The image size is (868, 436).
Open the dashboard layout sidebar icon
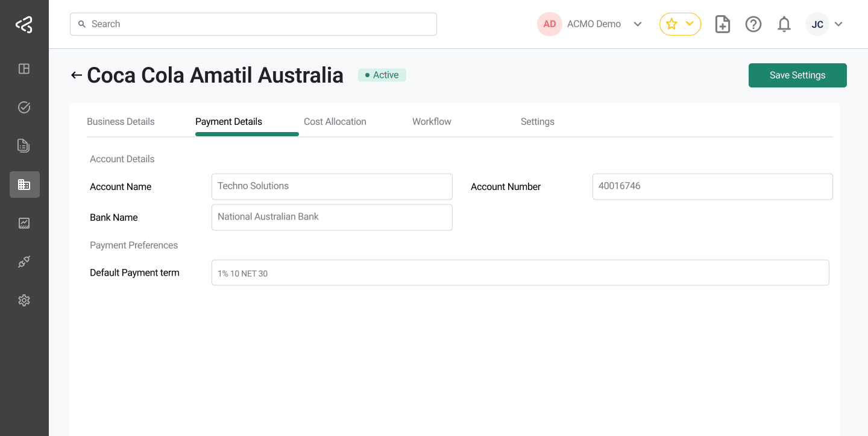tap(24, 69)
